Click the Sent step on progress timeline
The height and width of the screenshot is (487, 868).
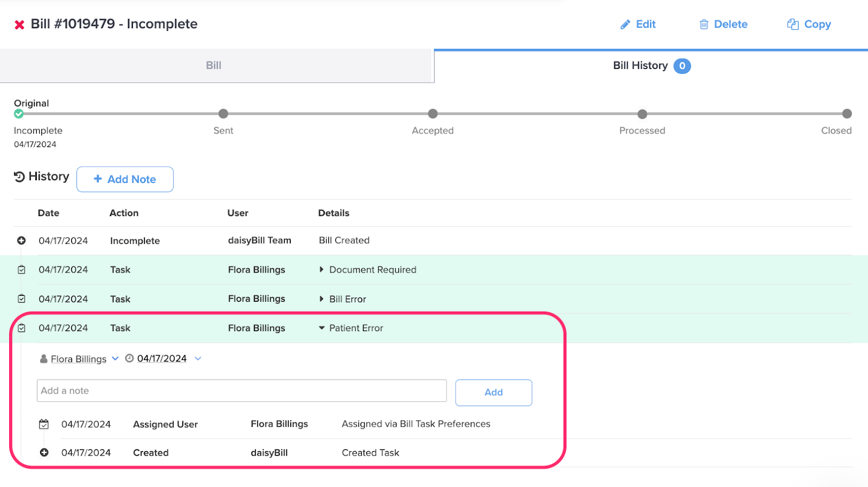click(x=223, y=114)
